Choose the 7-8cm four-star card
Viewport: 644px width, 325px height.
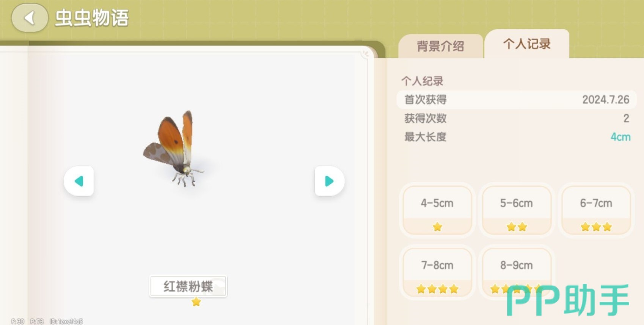437,272
